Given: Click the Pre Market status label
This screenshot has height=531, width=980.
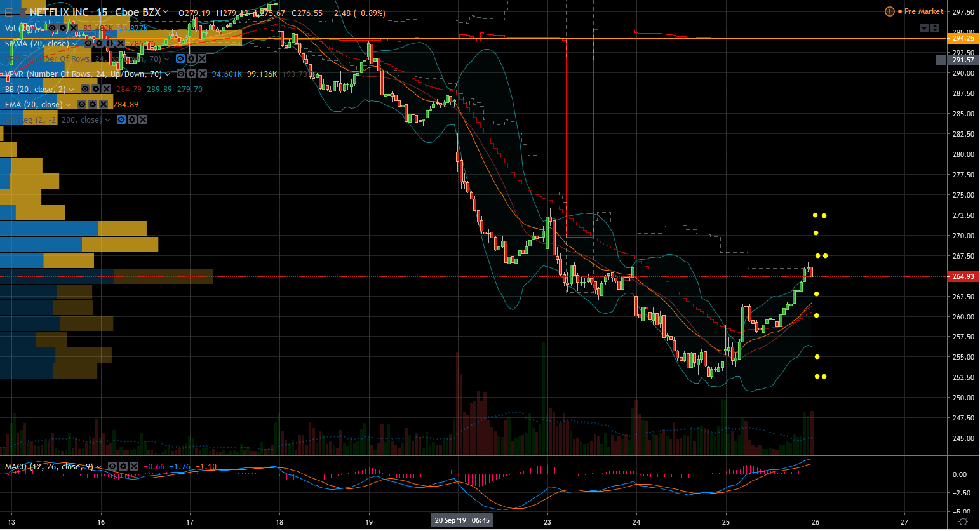Looking at the screenshot, I should pyautogui.click(x=924, y=11).
